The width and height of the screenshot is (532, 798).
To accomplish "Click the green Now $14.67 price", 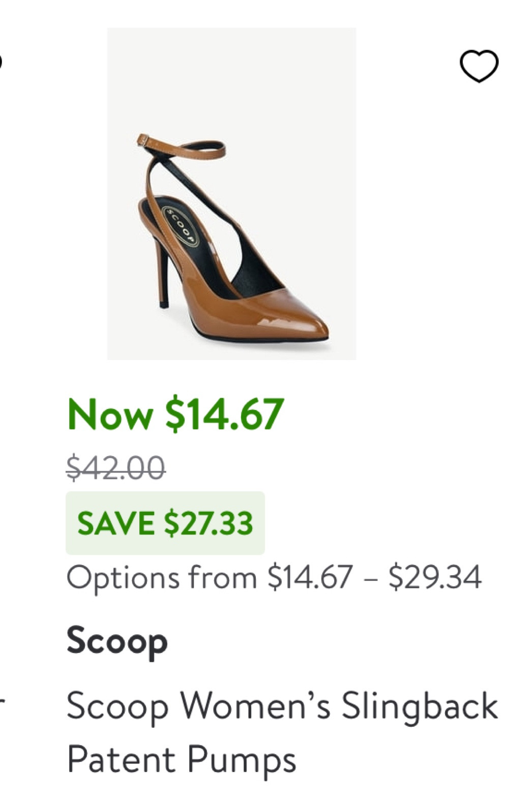I will [x=176, y=415].
